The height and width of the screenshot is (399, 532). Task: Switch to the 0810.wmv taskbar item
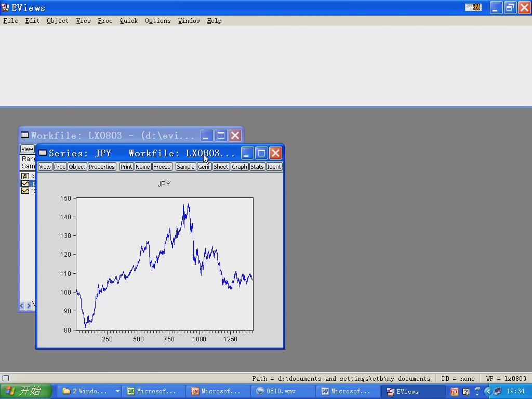coord(283,391)
